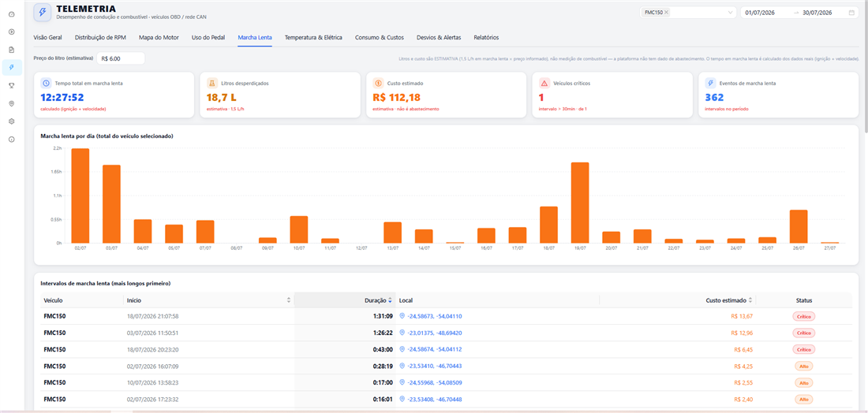Expand the vehicle selector dropdown arrow

point(730,12)
